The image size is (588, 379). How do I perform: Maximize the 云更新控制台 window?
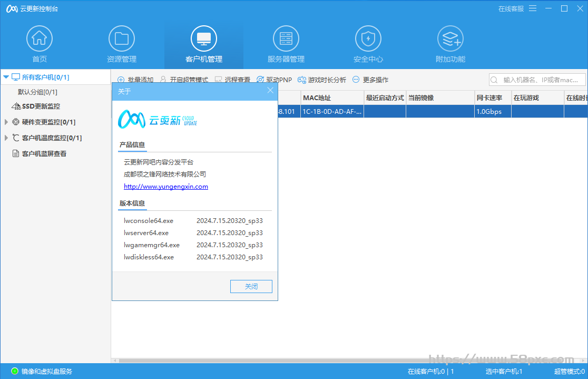point(564,8)
